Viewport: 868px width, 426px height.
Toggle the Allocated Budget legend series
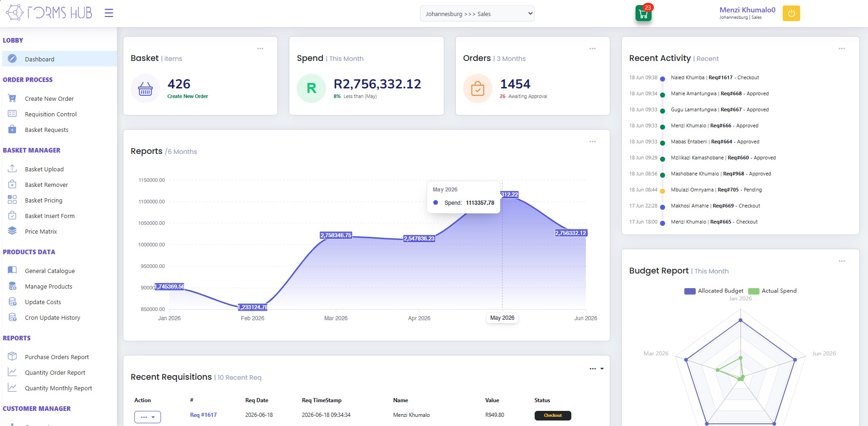point(714,291)
